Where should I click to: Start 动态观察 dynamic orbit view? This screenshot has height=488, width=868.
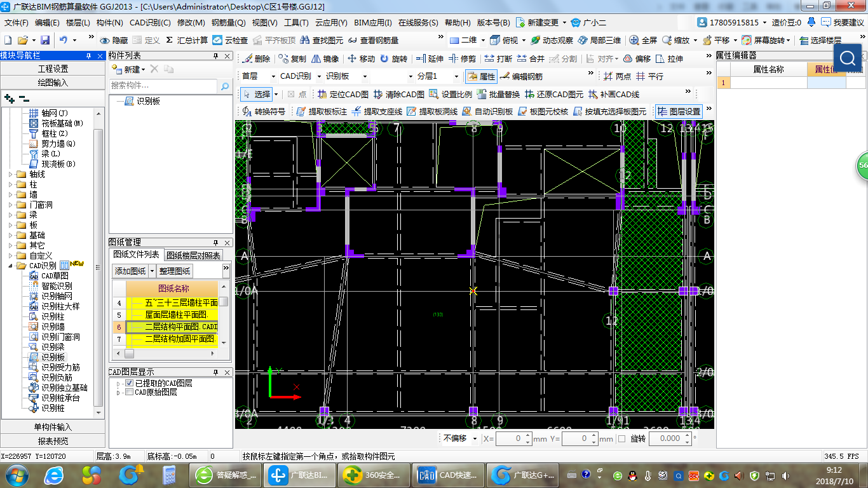pyautogui.click(x=552, y=40)
